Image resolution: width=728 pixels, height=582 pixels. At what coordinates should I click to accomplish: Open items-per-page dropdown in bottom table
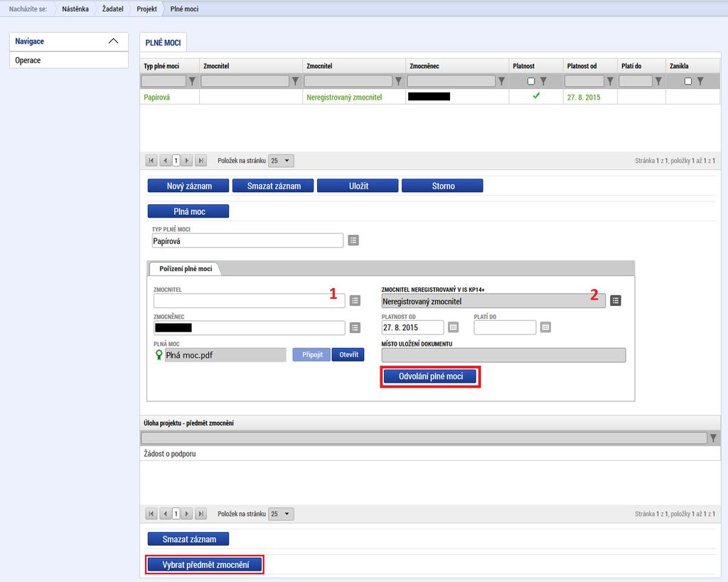(281, 514)
